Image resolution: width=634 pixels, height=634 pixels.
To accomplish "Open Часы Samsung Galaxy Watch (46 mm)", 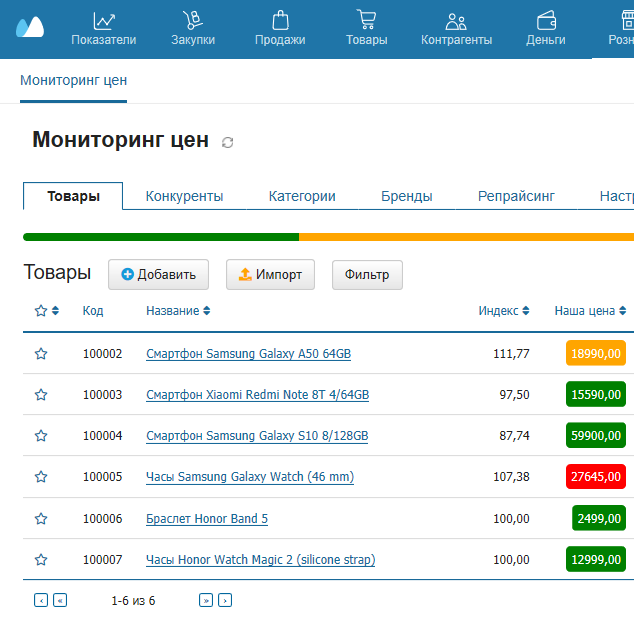I will (250, 477).
